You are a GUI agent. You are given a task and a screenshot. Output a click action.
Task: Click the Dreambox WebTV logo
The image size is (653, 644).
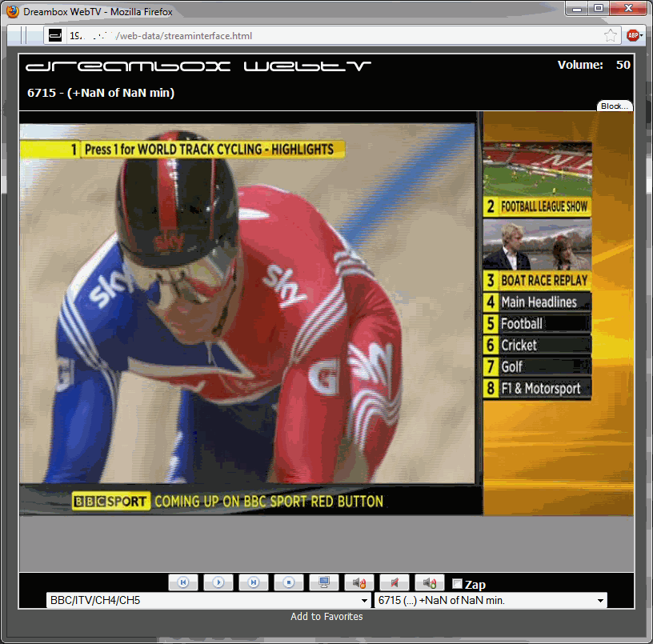198,66
